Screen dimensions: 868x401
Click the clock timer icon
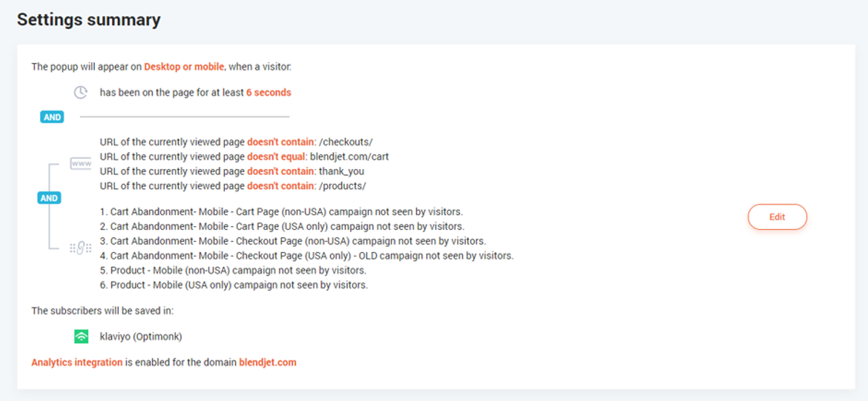[x=81, y=92]
